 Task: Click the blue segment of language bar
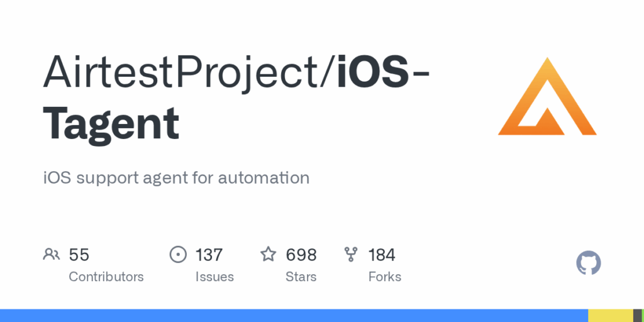coord(294,316)
